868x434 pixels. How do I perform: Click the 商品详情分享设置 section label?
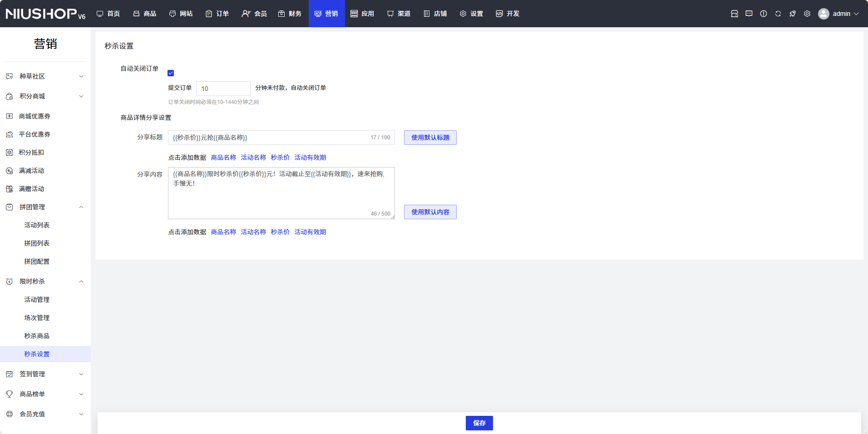click(146, 118)
